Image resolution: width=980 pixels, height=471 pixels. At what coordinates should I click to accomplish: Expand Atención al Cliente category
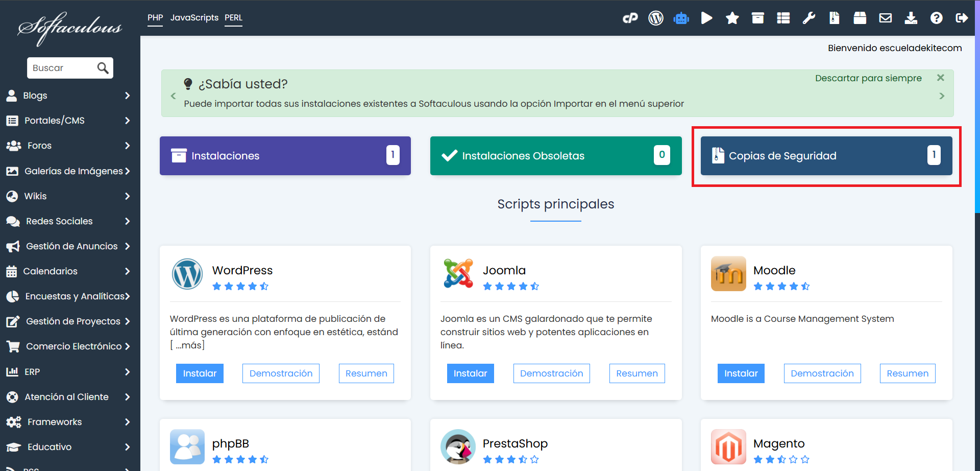[70, 397]
